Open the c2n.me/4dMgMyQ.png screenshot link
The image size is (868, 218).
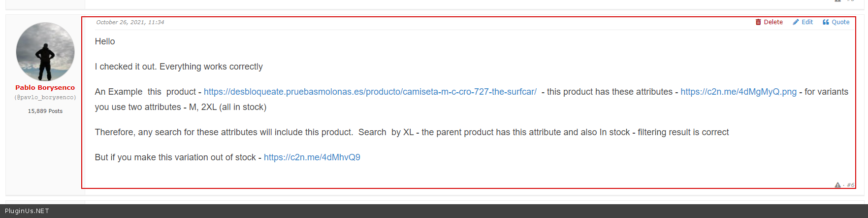[x=738, y=92]
